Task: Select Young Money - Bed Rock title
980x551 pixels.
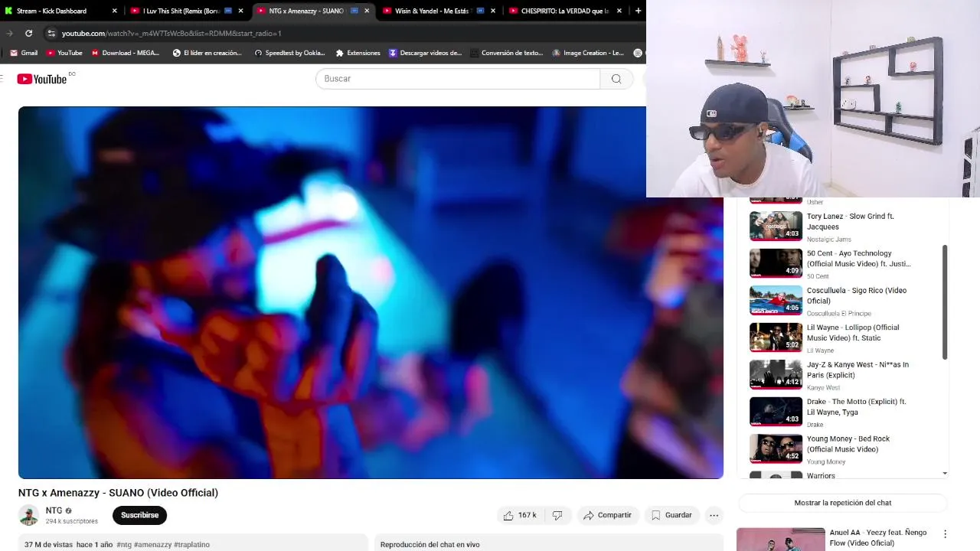Action: 848,444
